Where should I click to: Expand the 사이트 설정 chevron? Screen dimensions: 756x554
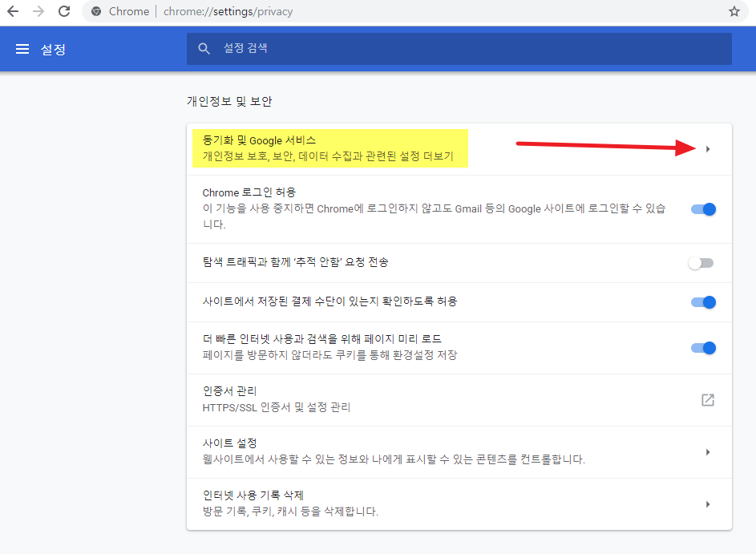click(x=707, y=452)
